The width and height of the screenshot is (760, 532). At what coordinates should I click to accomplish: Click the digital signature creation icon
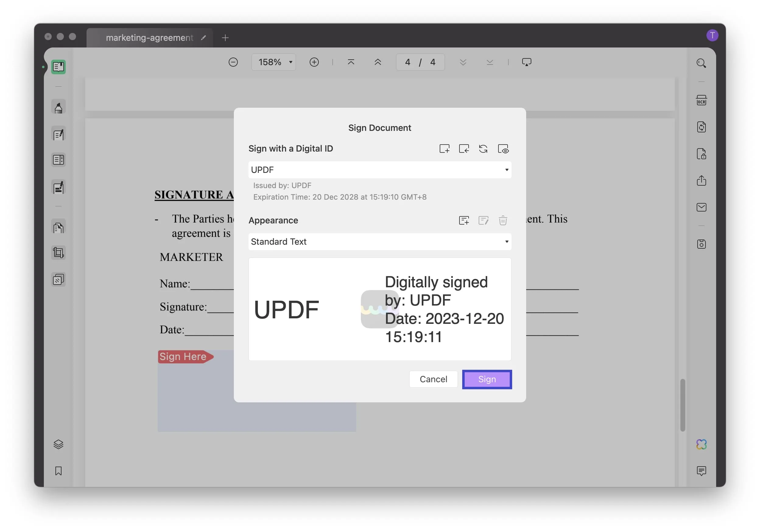[x=444, y=149]
